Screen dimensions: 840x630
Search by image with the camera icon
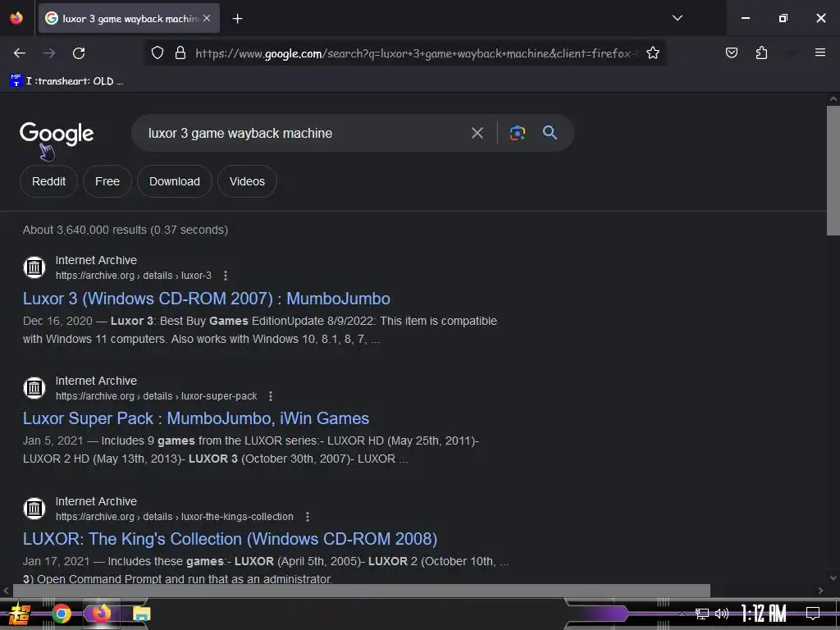(517, 133)
